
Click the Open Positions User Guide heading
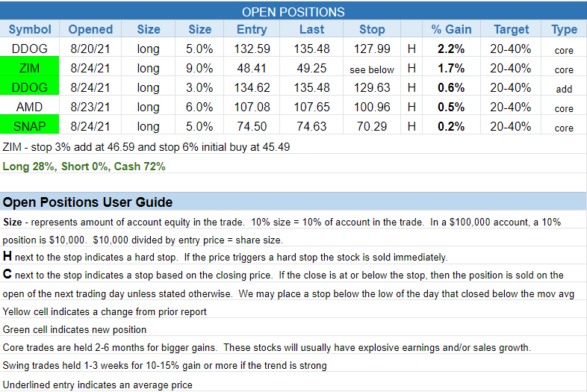(87, 202)
